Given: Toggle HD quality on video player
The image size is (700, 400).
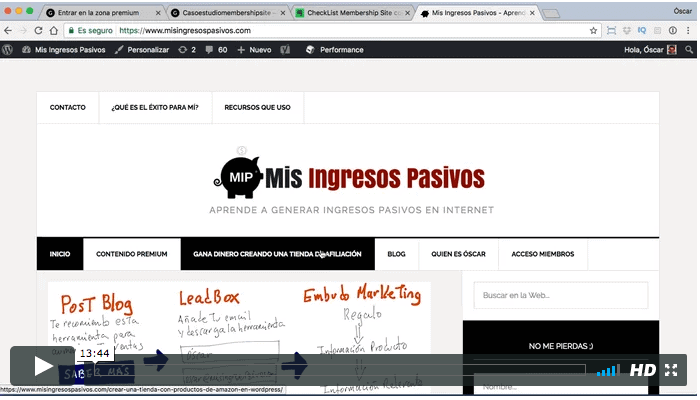Looking at the screenshot, I should [x=643, y=370].
